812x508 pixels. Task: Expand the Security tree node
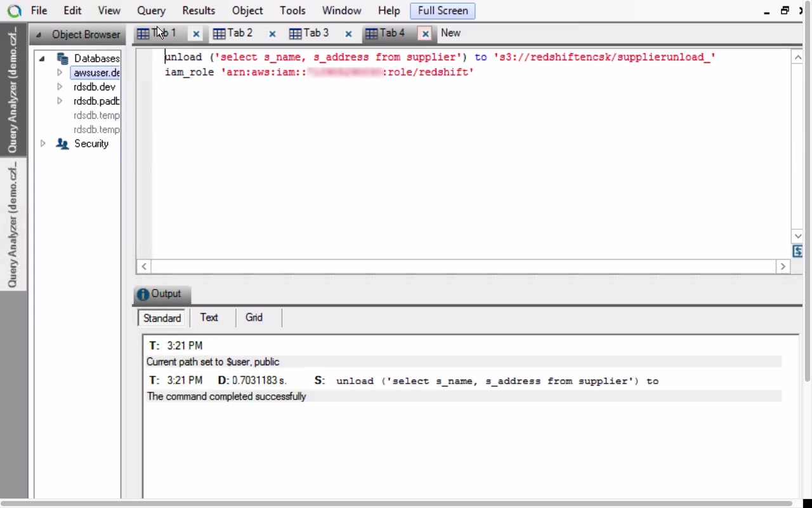point(43,144)
